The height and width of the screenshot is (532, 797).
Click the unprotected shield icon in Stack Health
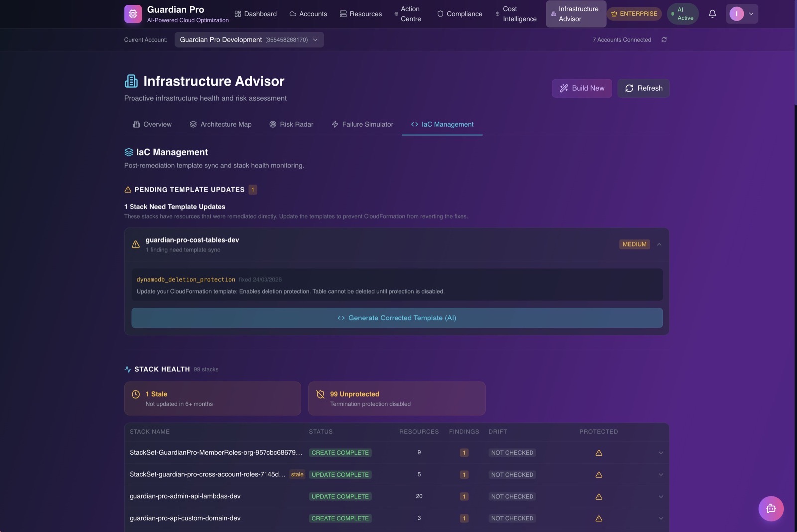coord(320,394)
